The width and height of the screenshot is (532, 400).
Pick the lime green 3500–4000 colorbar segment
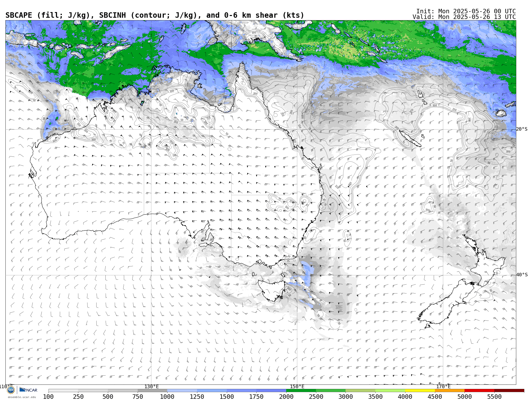point(390,391)
